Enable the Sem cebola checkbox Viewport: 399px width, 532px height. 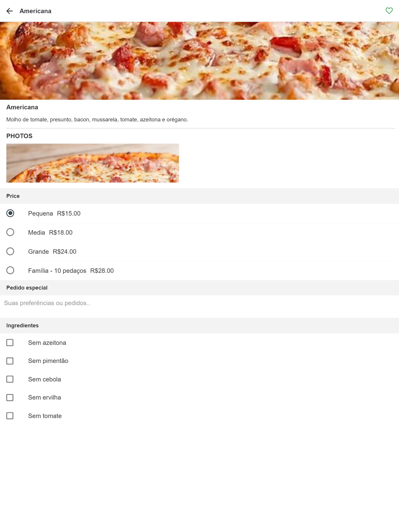point(10,379)
